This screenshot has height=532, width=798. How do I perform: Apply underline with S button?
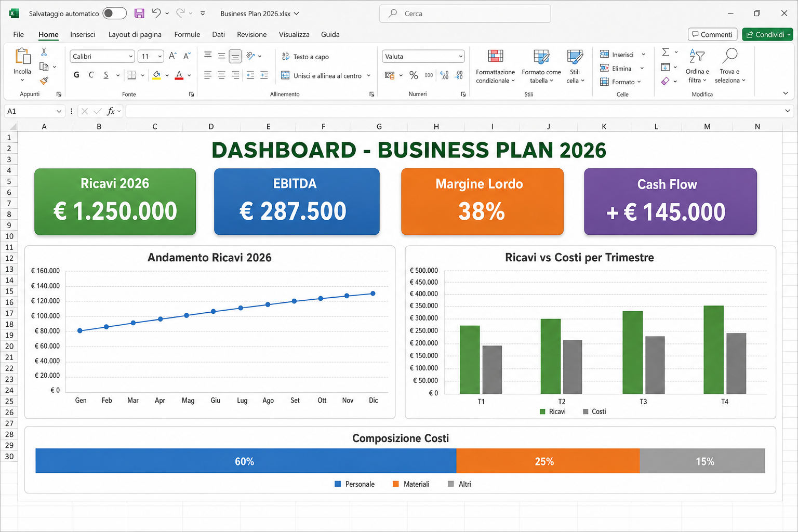pyautogui.click(x=106, y=75)
